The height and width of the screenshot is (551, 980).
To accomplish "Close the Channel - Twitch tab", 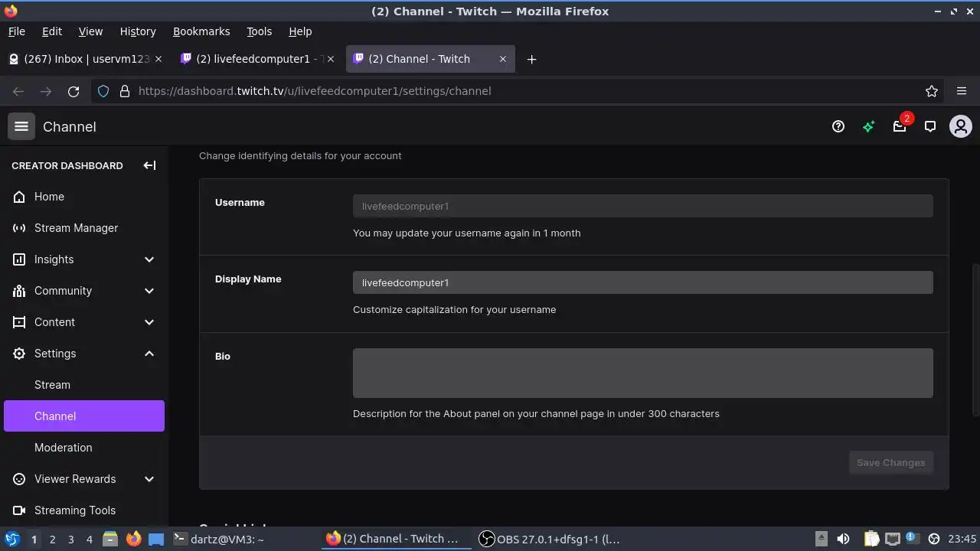I will (503, 59).
